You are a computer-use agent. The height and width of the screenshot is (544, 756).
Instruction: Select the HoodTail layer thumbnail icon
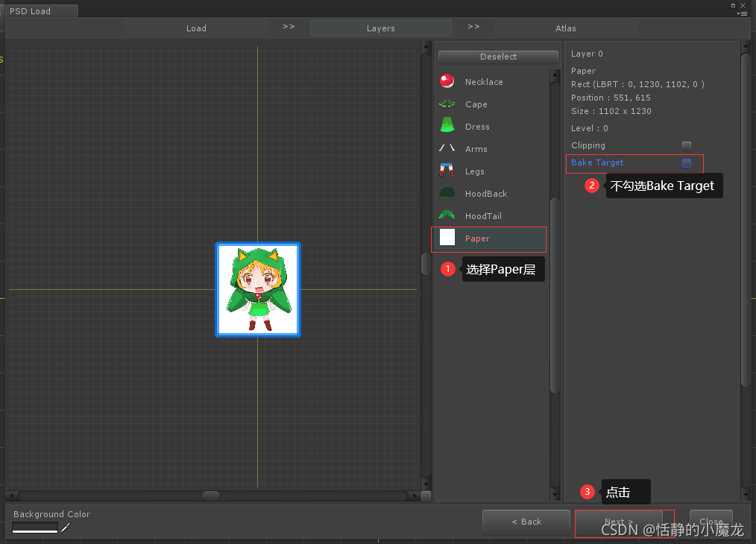tap(447, 215)
